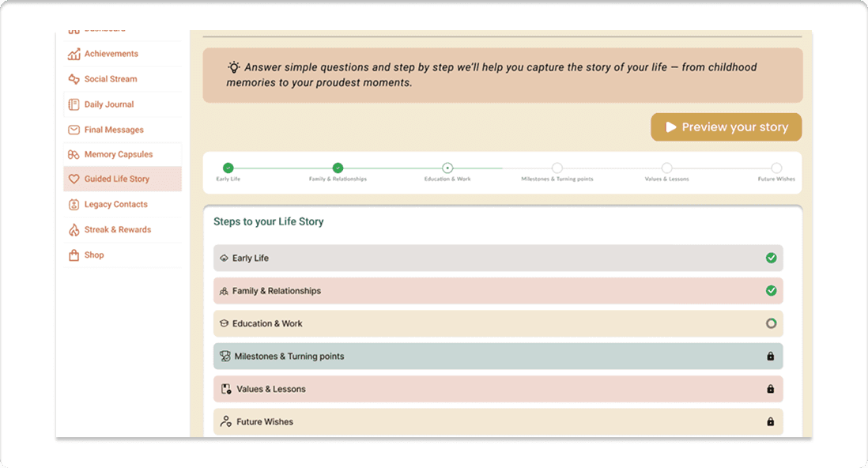Click the green checkmark on Early Life
Screen dimensions: 868x468
click(771, 258)
